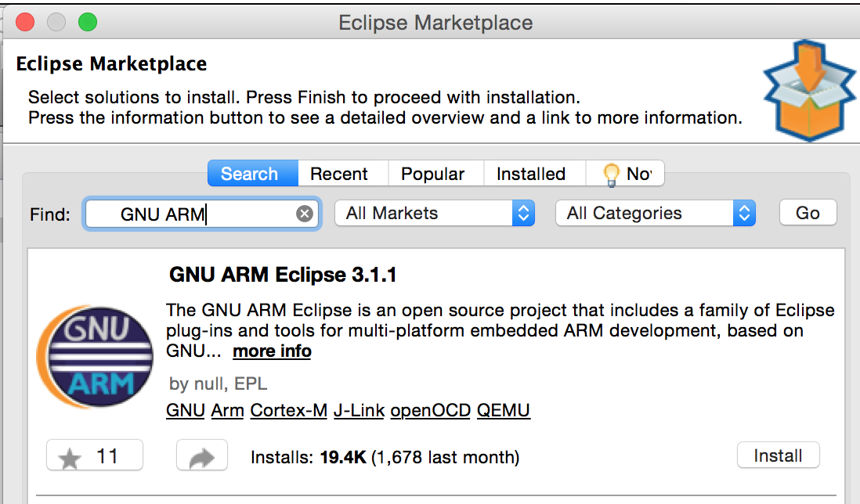Open the Recent tab
Screen dimensions: 860x504
tap(339, 174)
